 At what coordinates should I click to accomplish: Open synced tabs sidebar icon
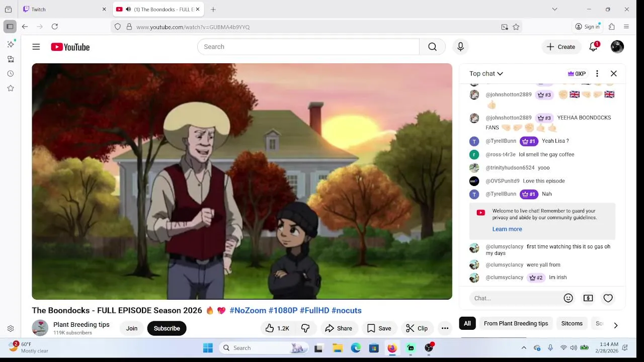point(11,59)
